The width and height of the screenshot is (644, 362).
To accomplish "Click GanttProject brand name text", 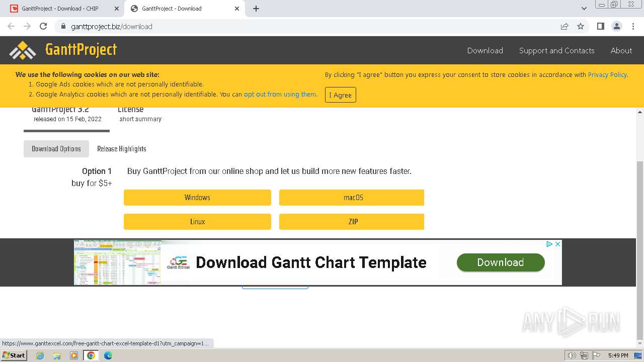I will tap(81, 49).
